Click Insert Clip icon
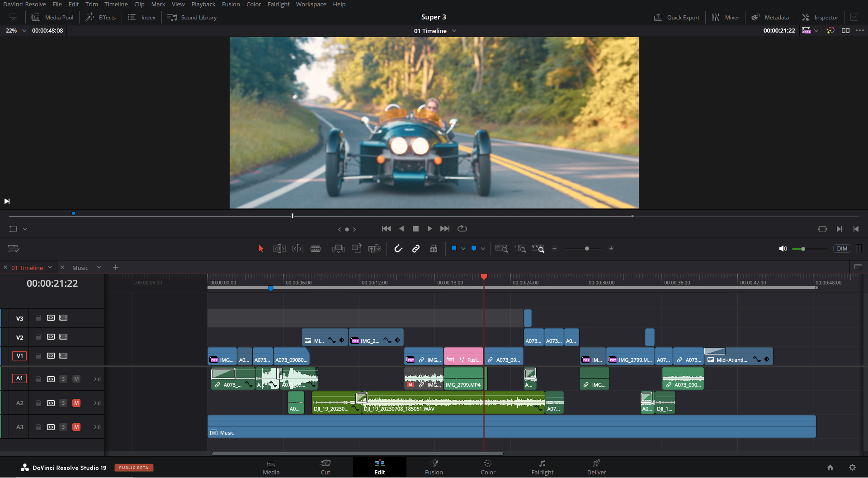868x478 pixels. pos(339,249)
